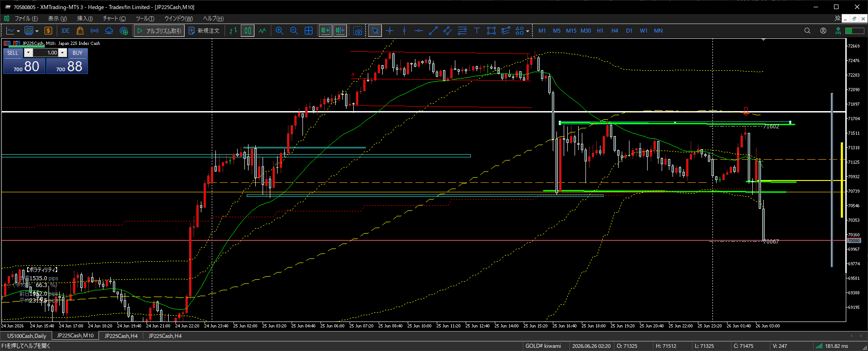868x351 pixels.
Task: Open the ツール menu
Action: pos(145,19)
